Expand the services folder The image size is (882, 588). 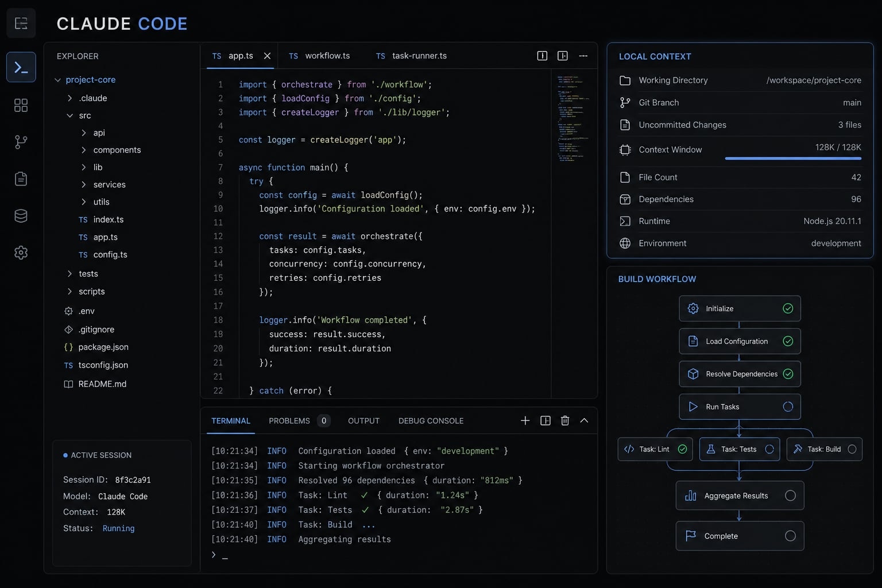(x=84, y=184)
